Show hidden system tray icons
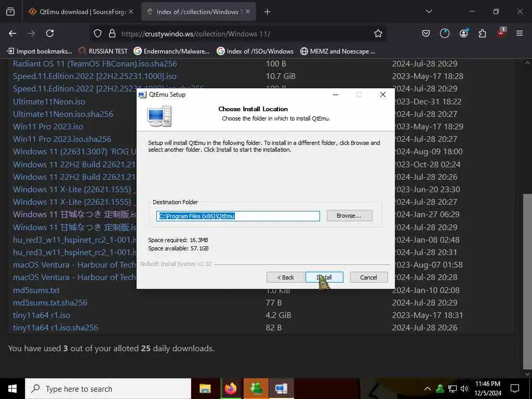The width and height of the screenshot is (532, 399). 428,389
